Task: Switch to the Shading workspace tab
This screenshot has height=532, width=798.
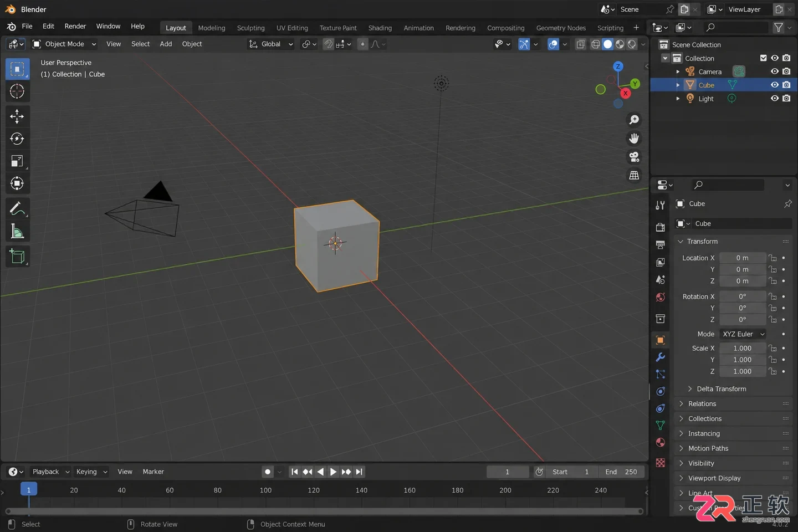Action: click(x=380, y=28)
